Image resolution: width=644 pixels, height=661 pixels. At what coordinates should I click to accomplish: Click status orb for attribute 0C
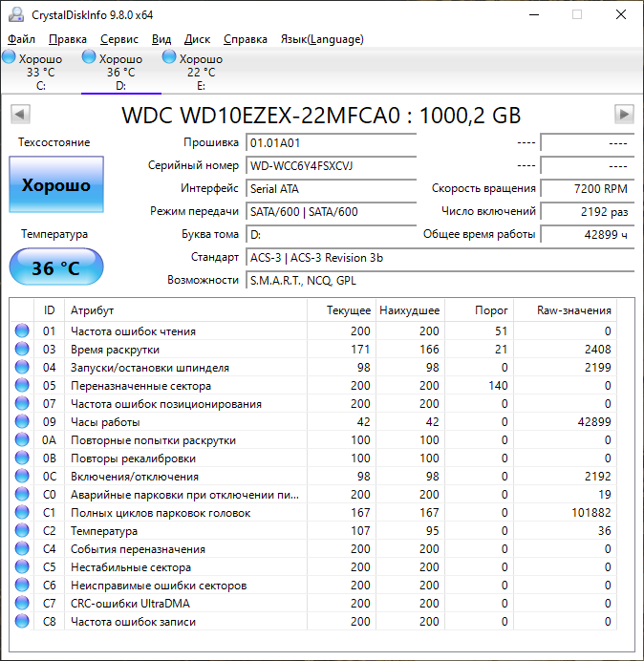(x=22, y=476)
